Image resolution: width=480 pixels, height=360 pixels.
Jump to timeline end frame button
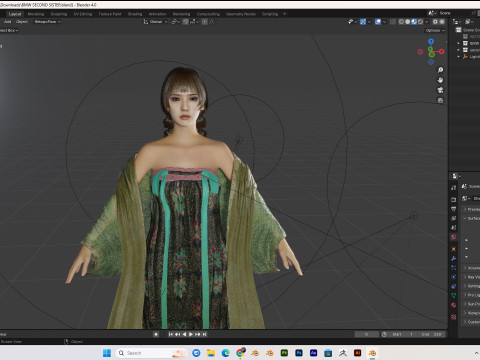point(204,334)
